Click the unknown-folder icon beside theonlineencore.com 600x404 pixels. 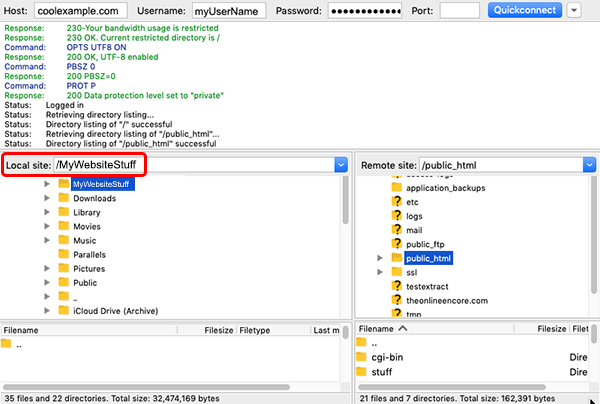tap(397, 300)
